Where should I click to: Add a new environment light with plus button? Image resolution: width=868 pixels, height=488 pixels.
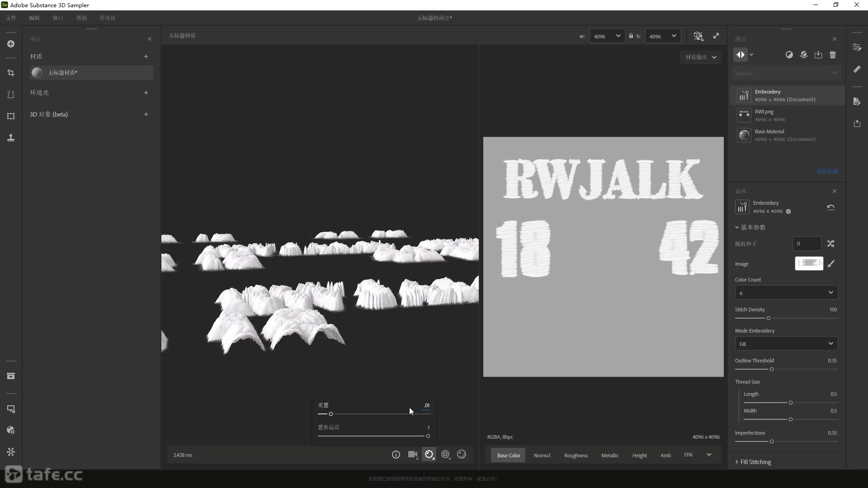pos(146,93)
